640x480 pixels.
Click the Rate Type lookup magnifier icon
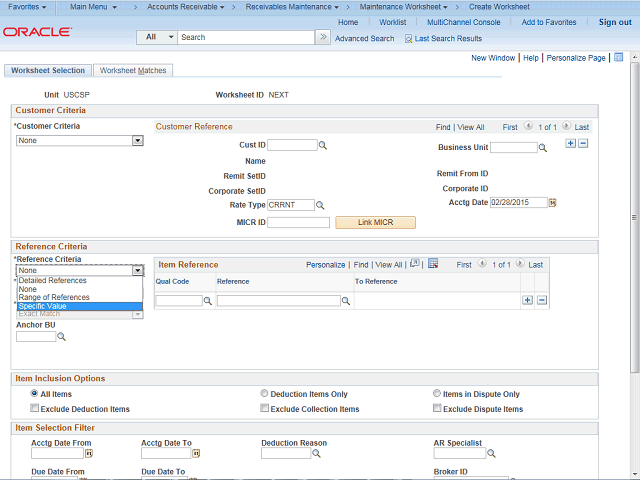pyautogui.click(x=321, y=205)
